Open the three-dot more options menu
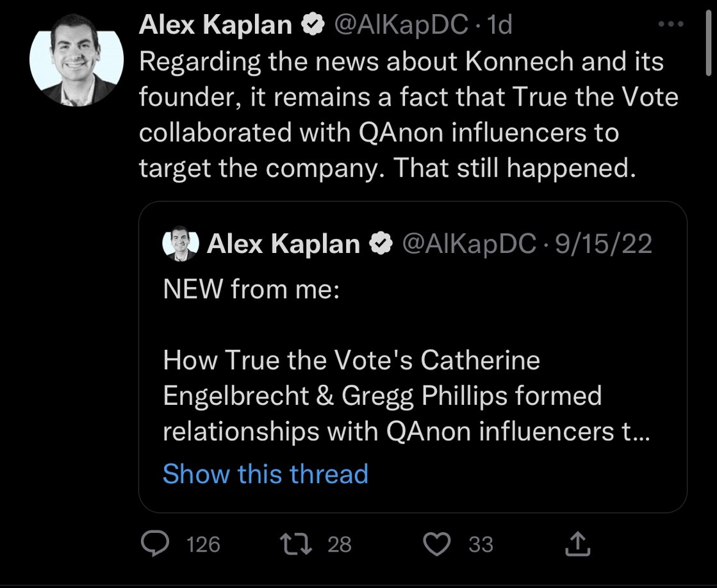717x588 pixels. click(x=671, y=24)
